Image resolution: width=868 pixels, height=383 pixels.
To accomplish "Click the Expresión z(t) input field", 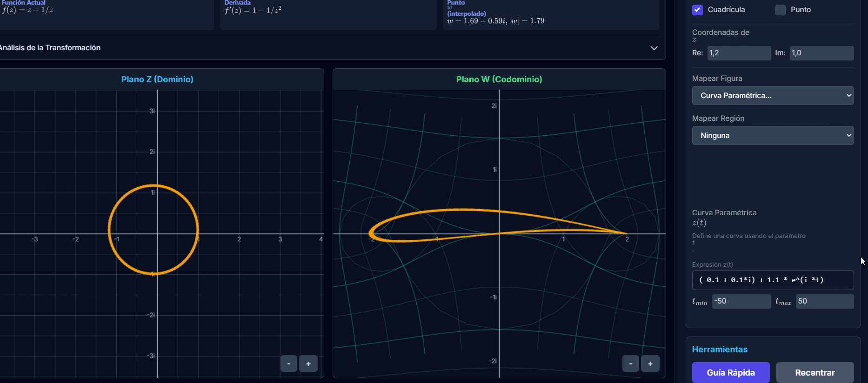I will (x=773, y=280).
